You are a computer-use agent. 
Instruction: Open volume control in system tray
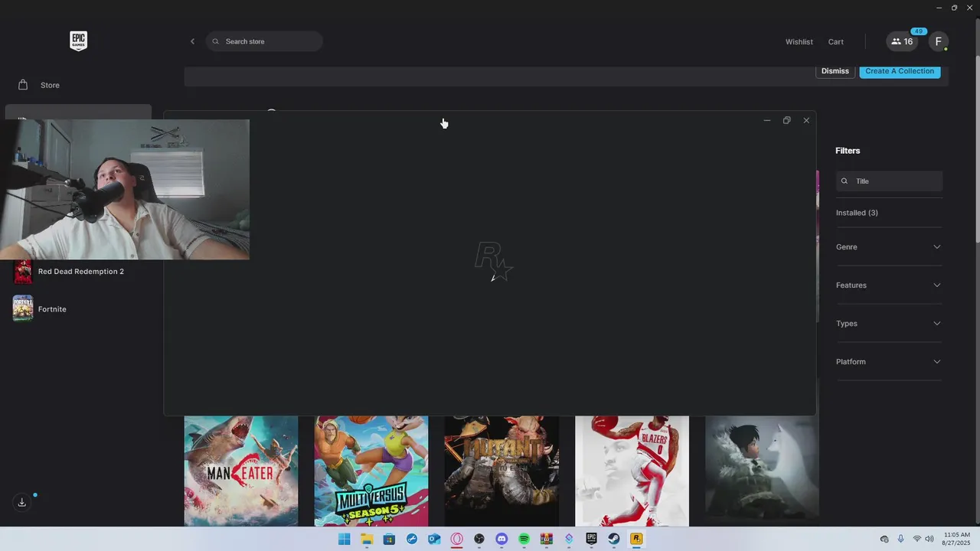pos(929,539)
